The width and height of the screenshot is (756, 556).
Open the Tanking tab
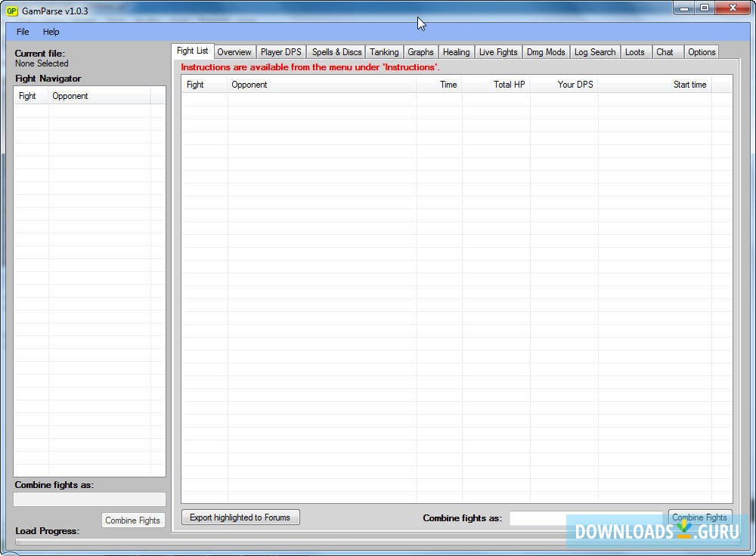(384, 52)
